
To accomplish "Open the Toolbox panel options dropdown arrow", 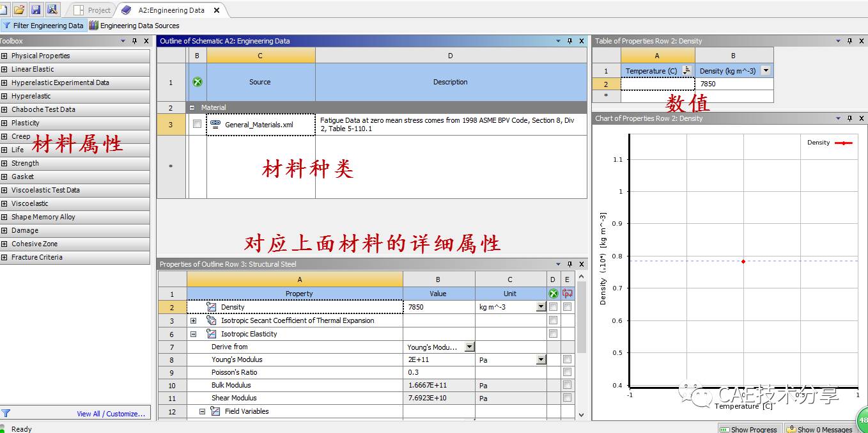I will pos(123,41).
